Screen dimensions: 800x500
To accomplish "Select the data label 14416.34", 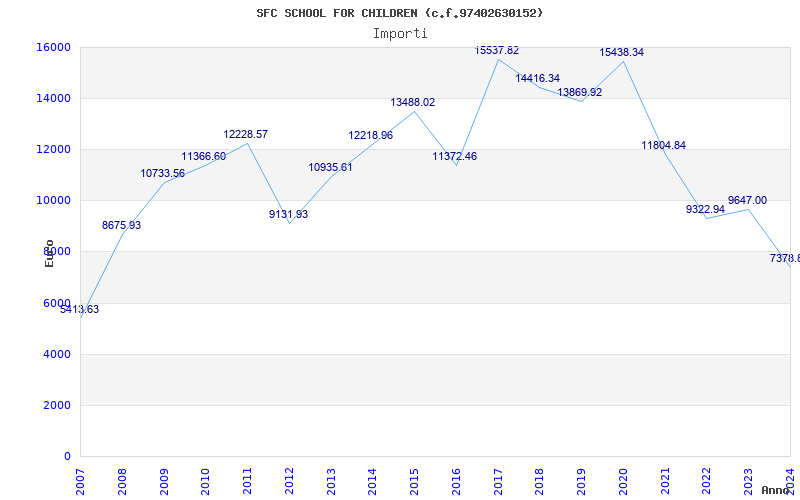I will [538, 78].
